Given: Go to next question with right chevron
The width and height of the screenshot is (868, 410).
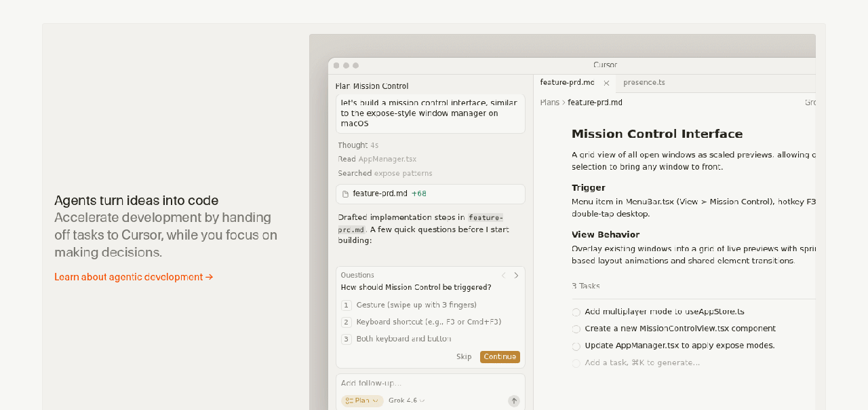Looking at the screenshot, I should tap(516, 276).
